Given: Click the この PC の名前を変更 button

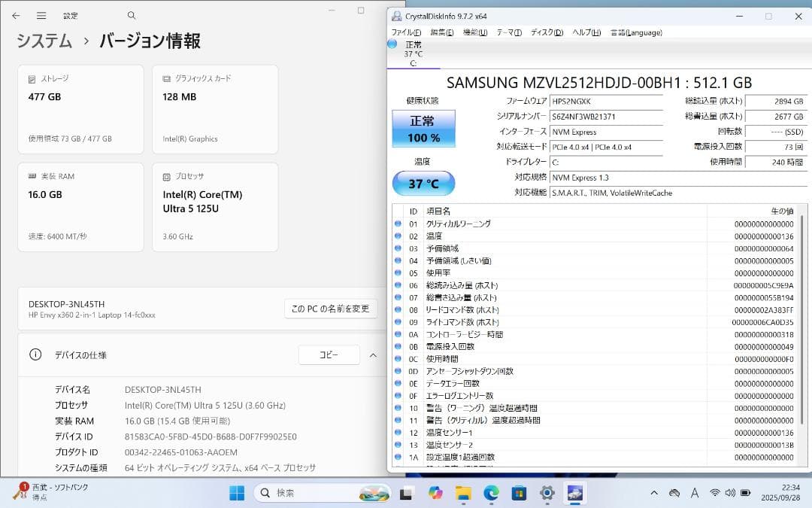Looking at the screenshot, I should tap(331, 309).
